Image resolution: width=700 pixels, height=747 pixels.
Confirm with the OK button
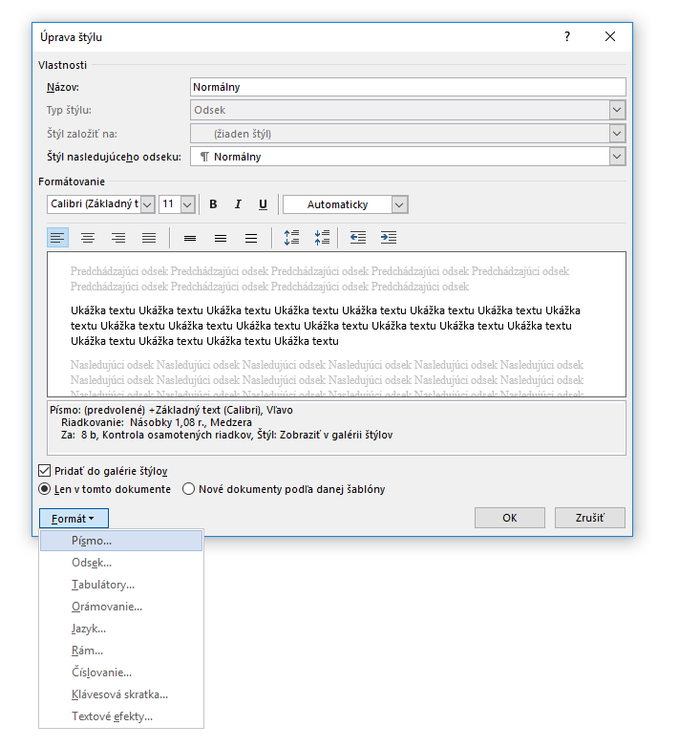[x=510, y=518]
